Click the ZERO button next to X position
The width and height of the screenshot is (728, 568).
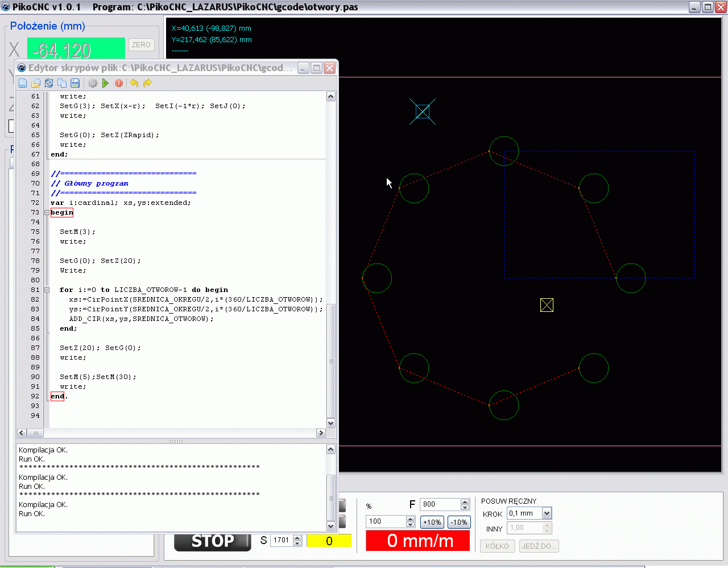tap(141, 45)
